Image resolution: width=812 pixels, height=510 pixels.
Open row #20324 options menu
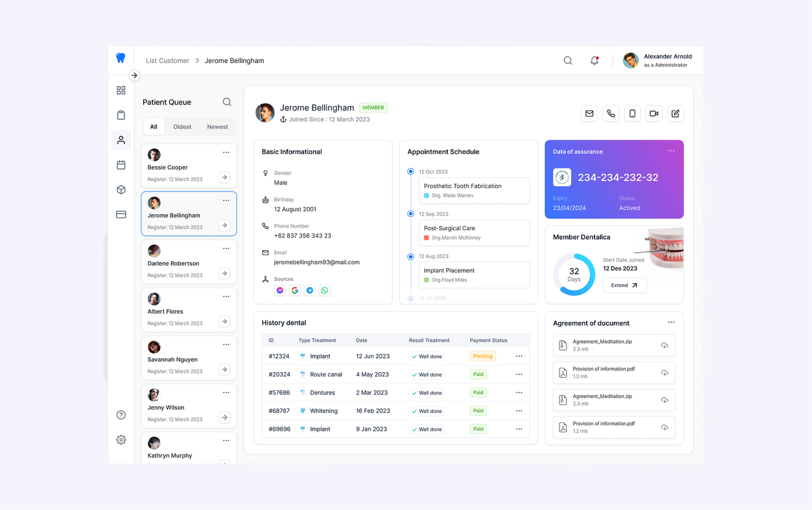[x=519, y=374]
